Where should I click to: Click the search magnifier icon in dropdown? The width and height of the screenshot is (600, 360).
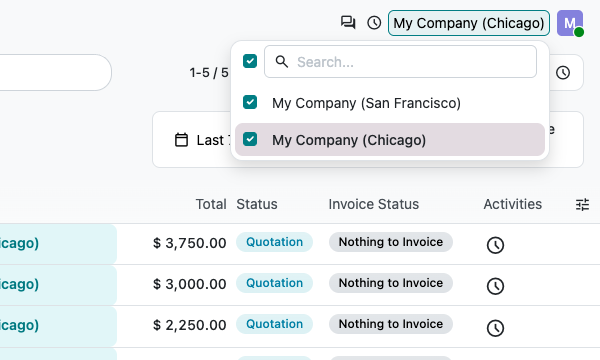point(282,62)
